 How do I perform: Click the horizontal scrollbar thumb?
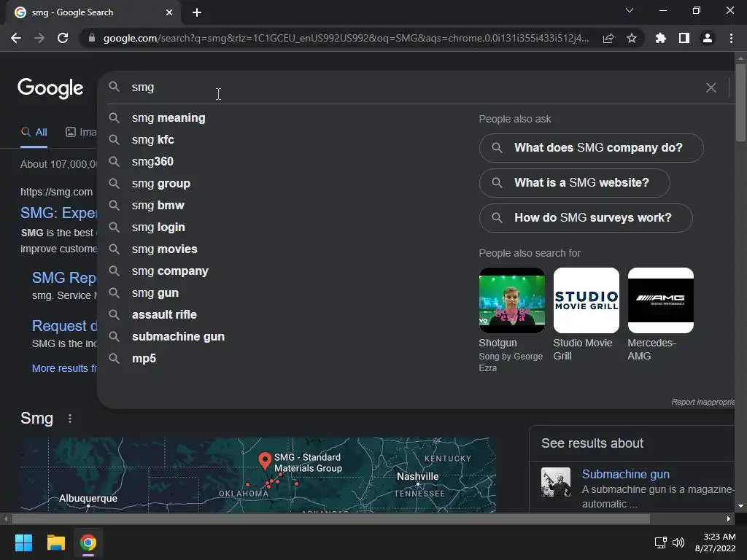coord(330,518)
